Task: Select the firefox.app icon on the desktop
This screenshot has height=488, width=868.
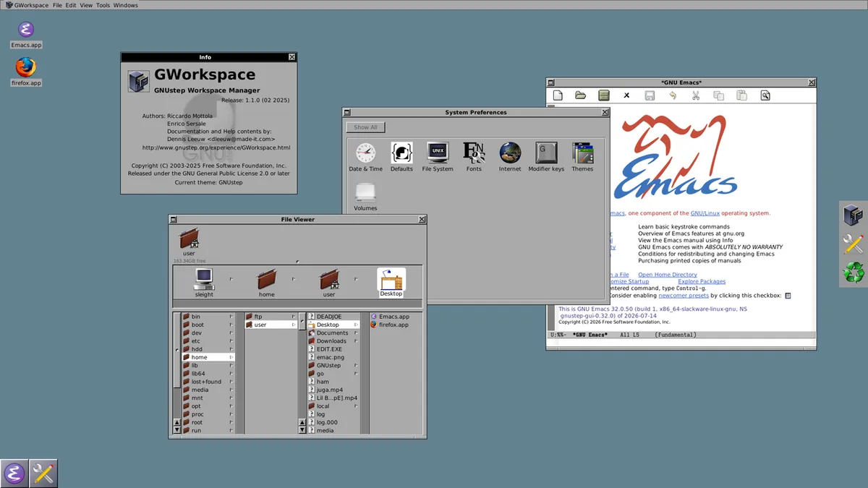Action: pos(26,67)
